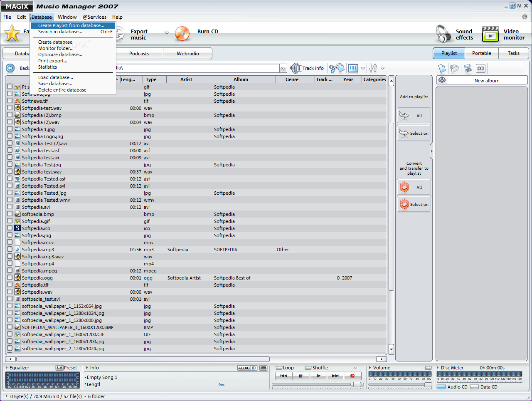This screenshot has height=401, width=532.
Task: Check the box for Softpedia.ogg
Action: pyautogui.click(x=10, y=277)
